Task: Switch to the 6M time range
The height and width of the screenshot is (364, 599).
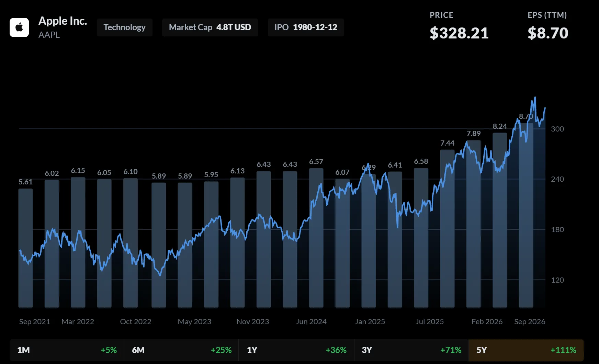Action: [x=182, y=350]
